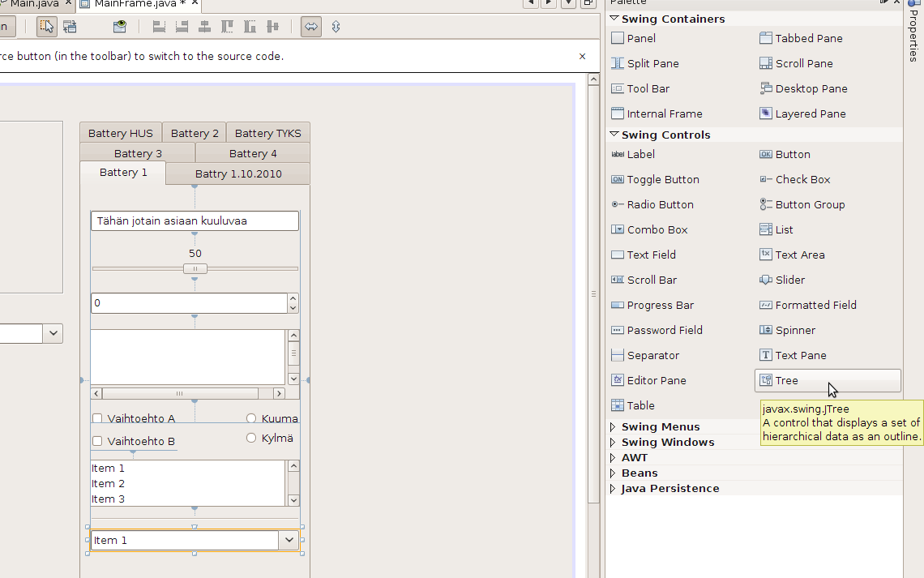924x578 pixels.
Task: Pick Combo Box from the palette
Action: (649, 229)
